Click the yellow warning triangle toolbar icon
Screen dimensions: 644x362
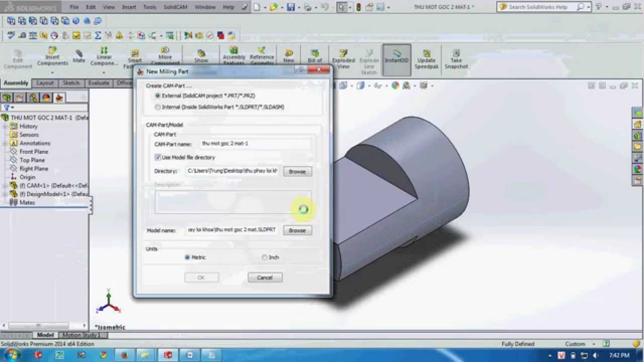pyautogui.click(x=119, y=36)
